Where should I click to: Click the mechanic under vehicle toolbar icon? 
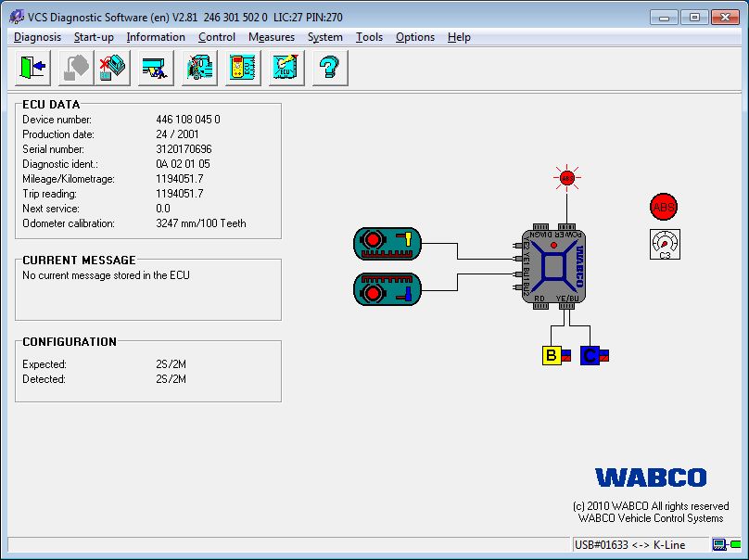(156, 68)
